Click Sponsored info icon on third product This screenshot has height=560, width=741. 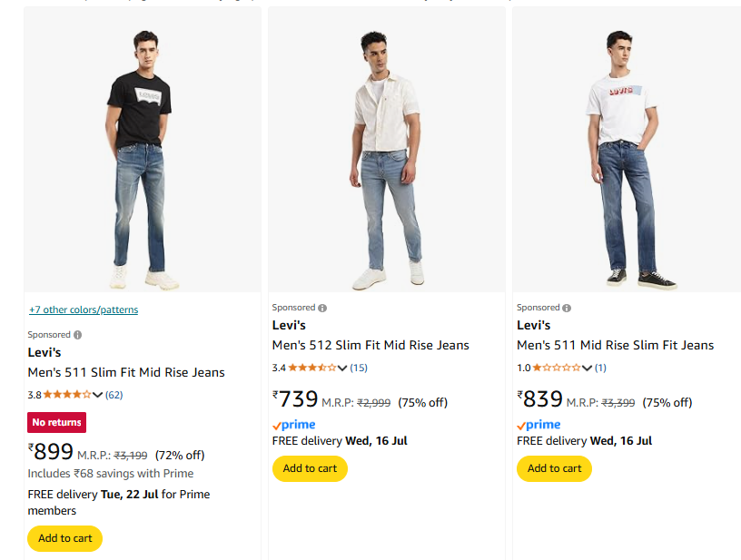tap(567, 308)
